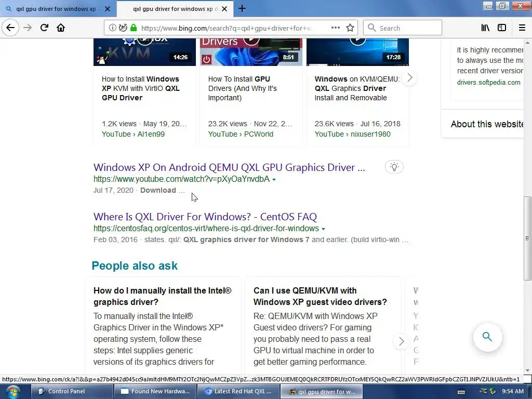Click the 9:54 AM taskbar clock

tap(513, 391)
